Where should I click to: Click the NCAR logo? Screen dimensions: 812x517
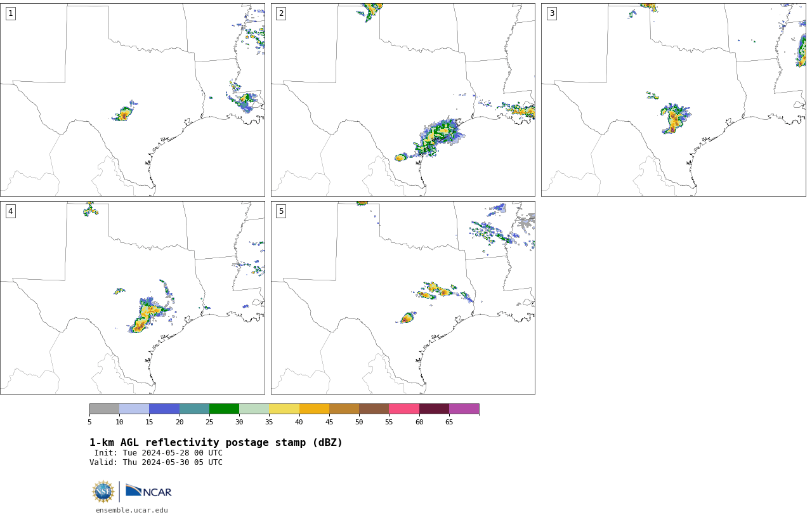coord(148,491)
